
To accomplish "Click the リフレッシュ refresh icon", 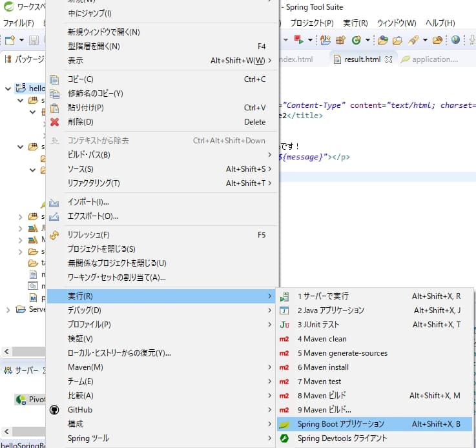I will (54, 235).
